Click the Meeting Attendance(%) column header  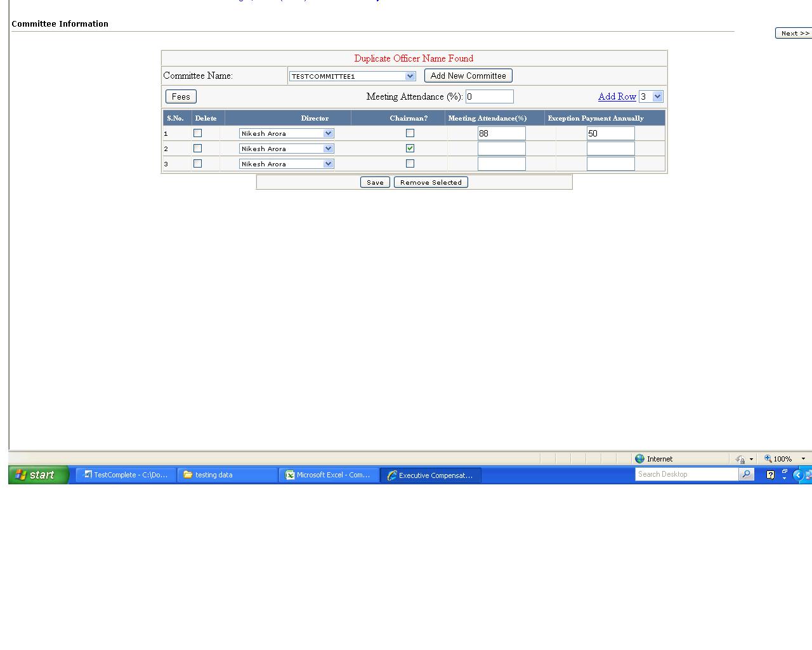pos(487,118)
